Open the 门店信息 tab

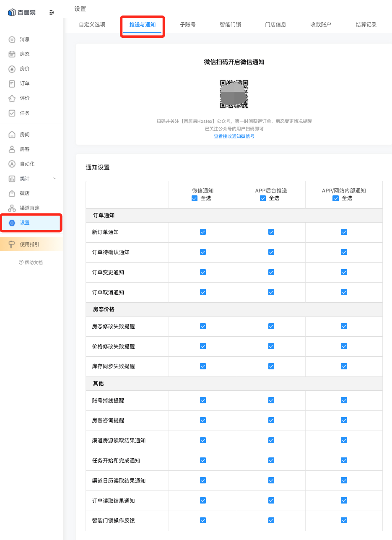(x=275, y=25)
